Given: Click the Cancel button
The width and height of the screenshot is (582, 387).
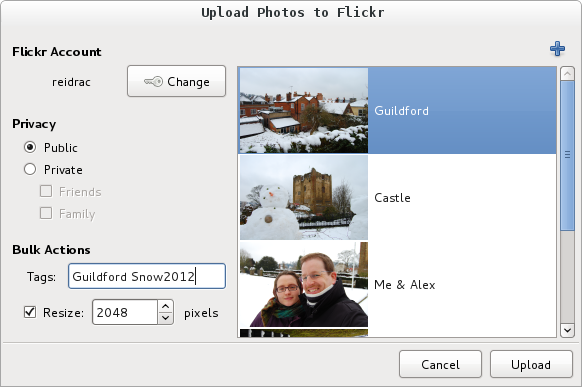Looking at the screenshot, I should pyautogui.click(x=440, y=364).
